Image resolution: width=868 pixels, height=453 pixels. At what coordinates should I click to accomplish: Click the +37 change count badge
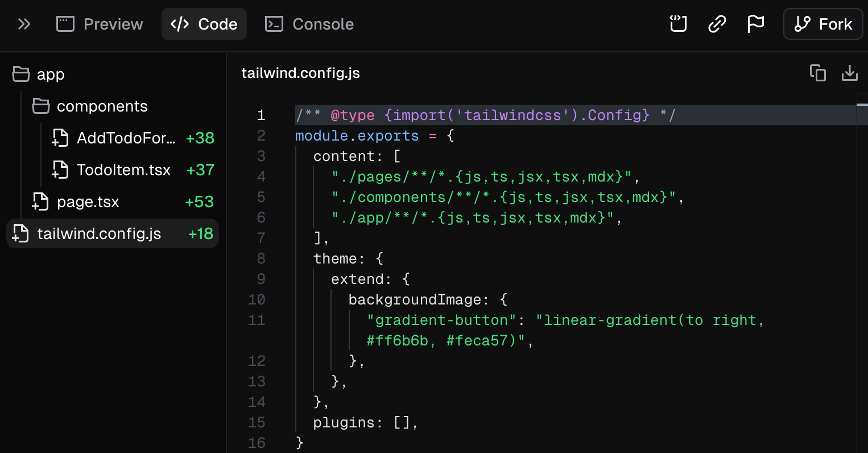[200, 170]
